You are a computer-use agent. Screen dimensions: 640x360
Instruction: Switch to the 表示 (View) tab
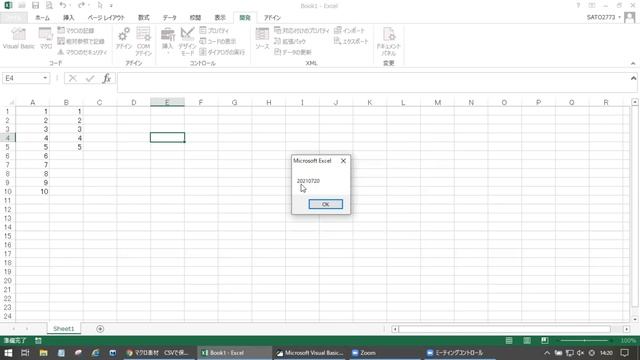[220, 18]
